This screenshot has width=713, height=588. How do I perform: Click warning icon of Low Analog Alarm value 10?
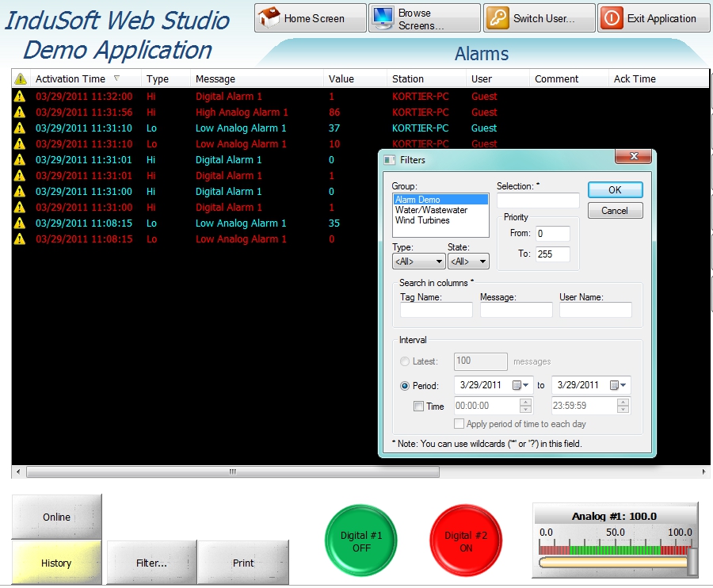coord(20,144)
